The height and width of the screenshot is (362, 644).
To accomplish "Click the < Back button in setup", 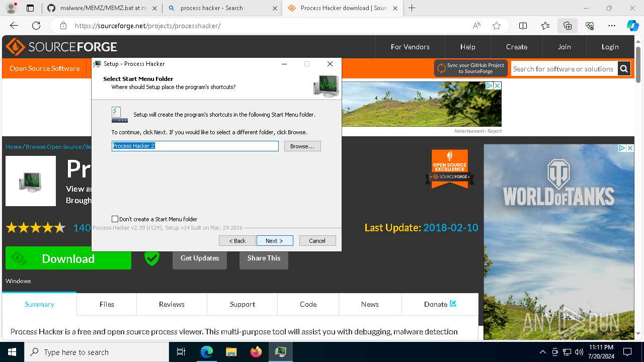I will (x=237, y=241).
